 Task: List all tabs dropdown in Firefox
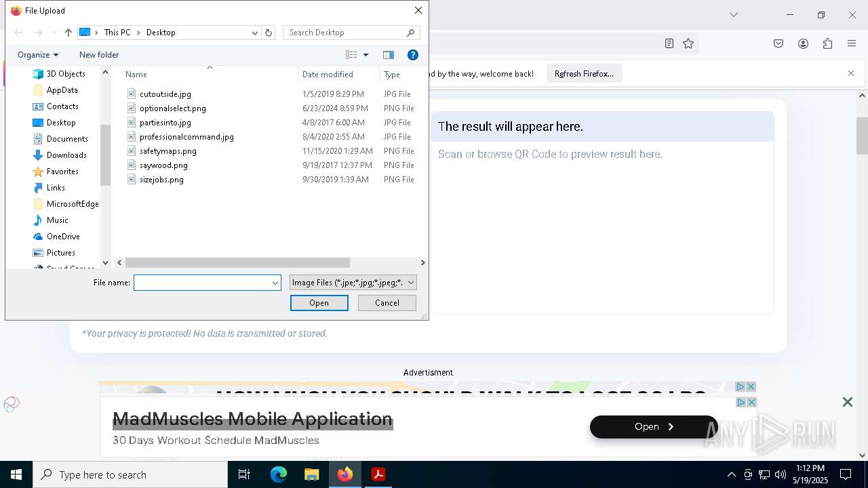pyautogui.click(x=733, y=14)
